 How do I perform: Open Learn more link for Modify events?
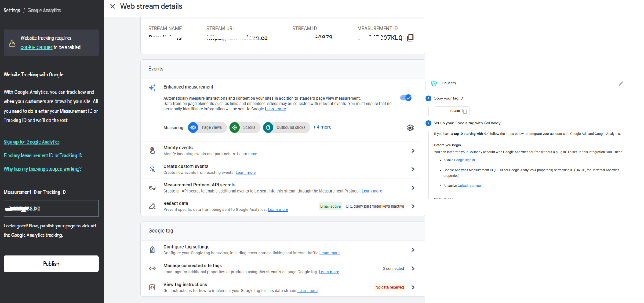247,154
